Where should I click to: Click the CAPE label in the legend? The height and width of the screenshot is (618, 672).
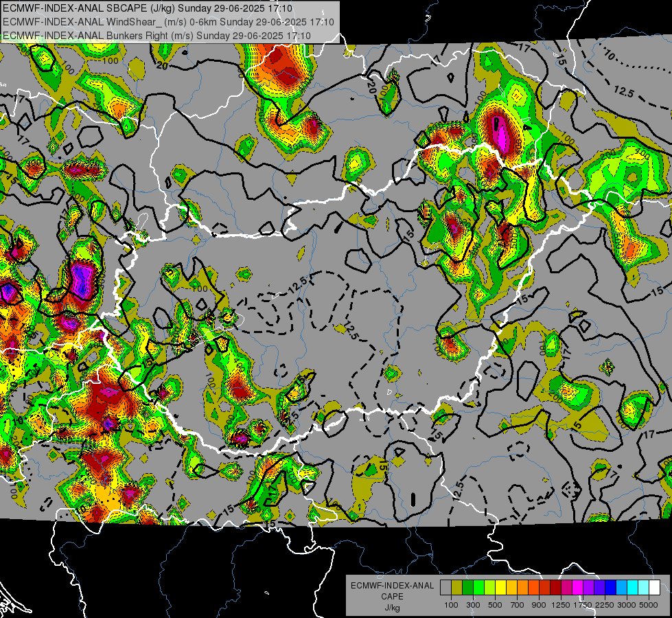(392, 597)
